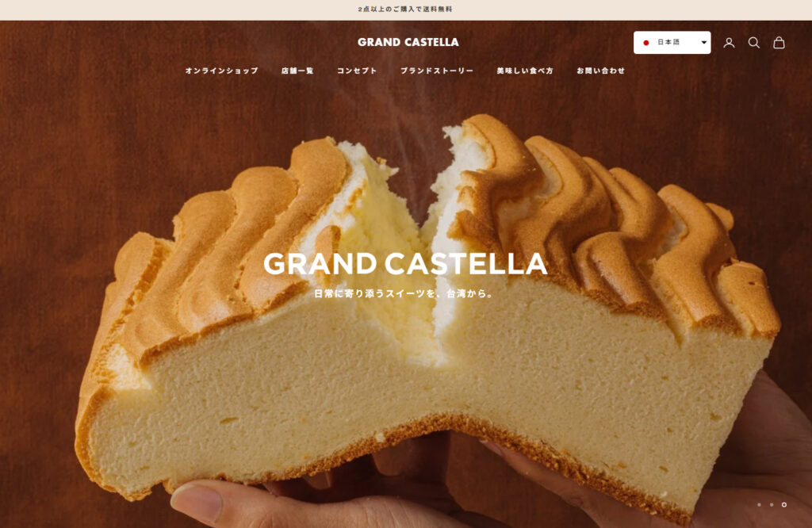The width and height of the screenshot is (812, 528).
Task: Expand the language dropdown arrow
Action: click(x=704, y=43)
